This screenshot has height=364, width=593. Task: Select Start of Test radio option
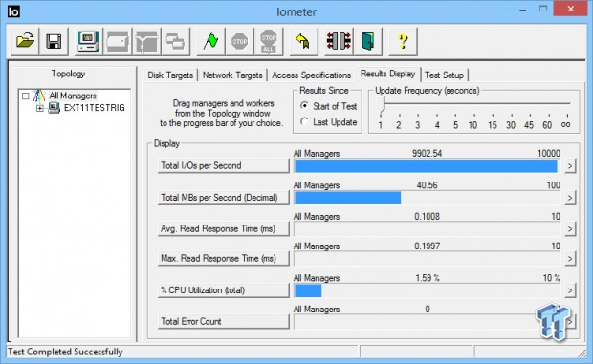pos(304,106)
